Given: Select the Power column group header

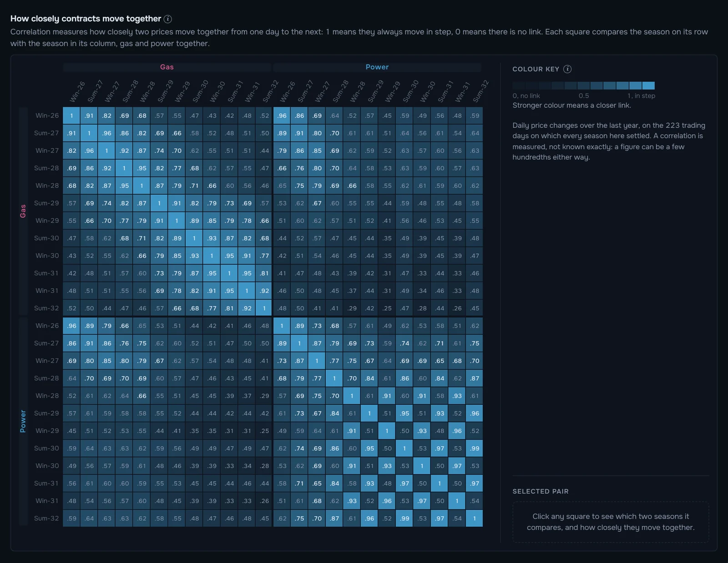Looking at the screenshot, I should (x=377, y=67).
